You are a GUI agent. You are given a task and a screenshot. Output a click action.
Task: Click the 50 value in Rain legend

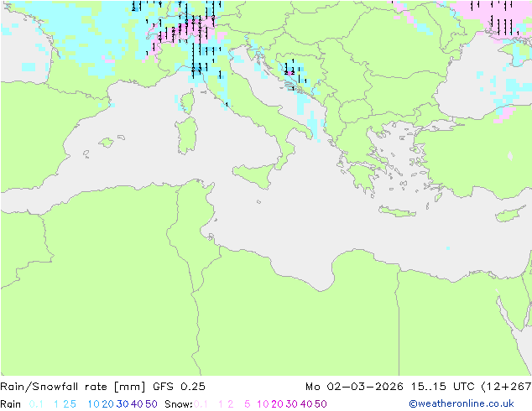pos(151,404)
